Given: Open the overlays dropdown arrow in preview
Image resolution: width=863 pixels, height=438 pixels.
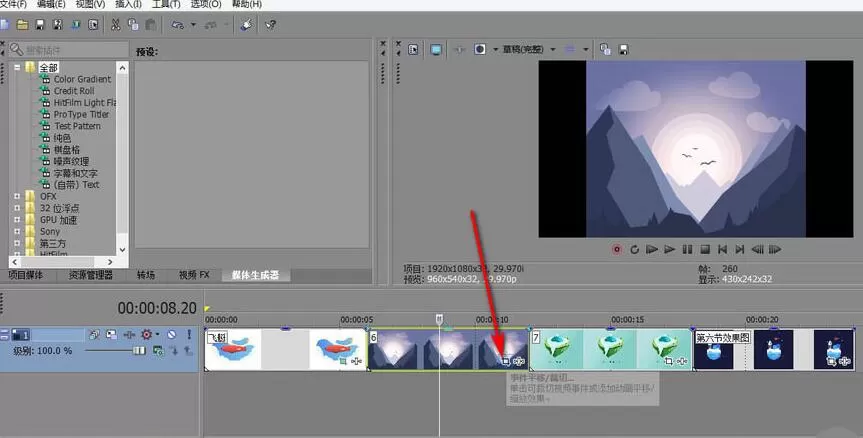Looking at the screenshot, I should click(x=586, y=50).
